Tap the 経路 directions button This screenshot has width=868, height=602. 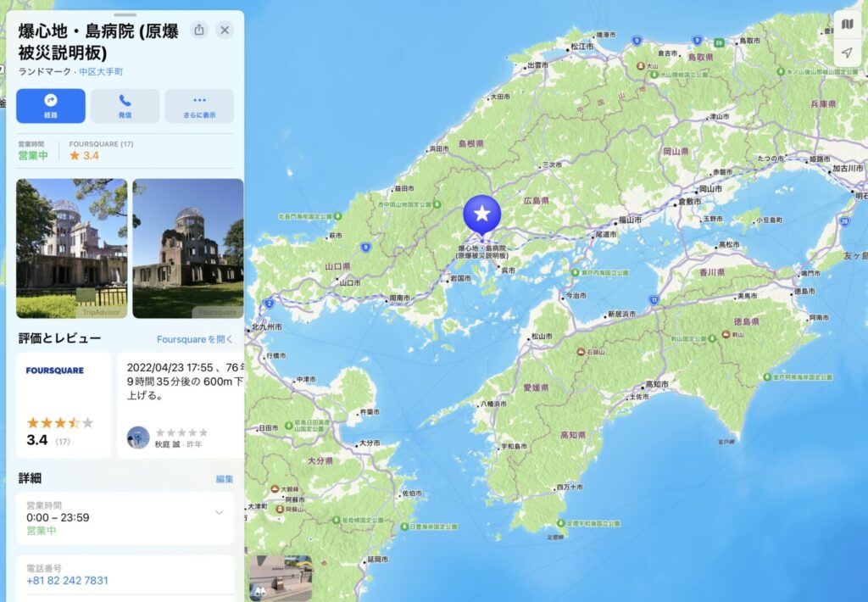click(x=51, y=106)
